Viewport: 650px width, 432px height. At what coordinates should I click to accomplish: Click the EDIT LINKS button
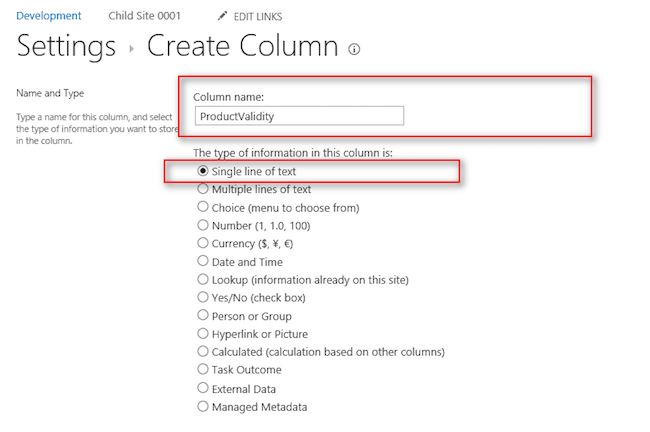[256, 17]
